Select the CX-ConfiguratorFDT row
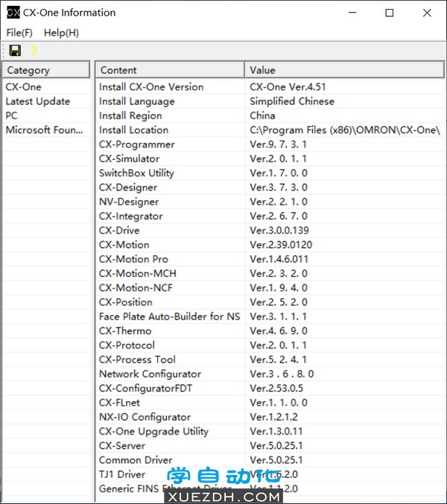Viewport: 447px width, 504px height. [x=270, y=389]
